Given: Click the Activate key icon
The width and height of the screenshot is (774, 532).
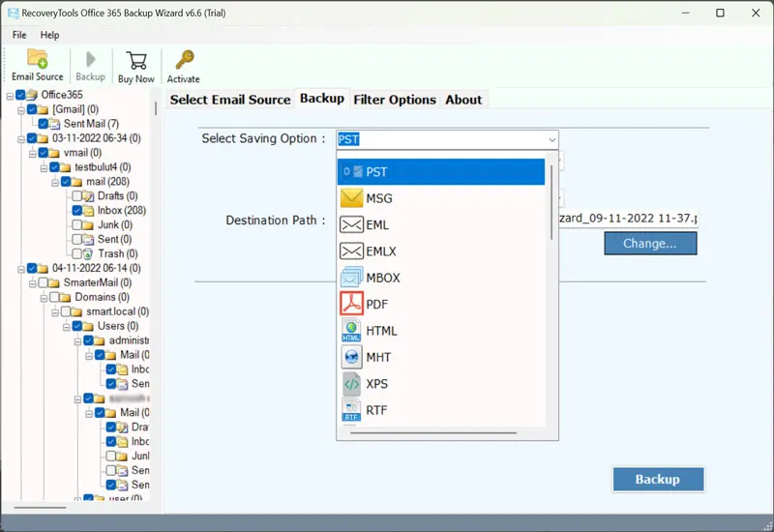Looking at the screenshot, I should (x=183, y=59).
